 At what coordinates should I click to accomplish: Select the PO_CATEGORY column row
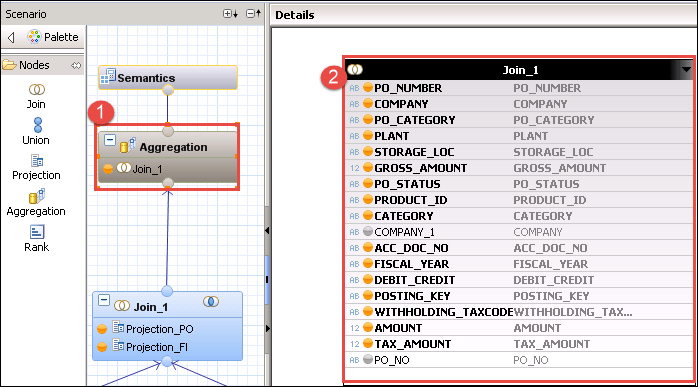(519, 120)
